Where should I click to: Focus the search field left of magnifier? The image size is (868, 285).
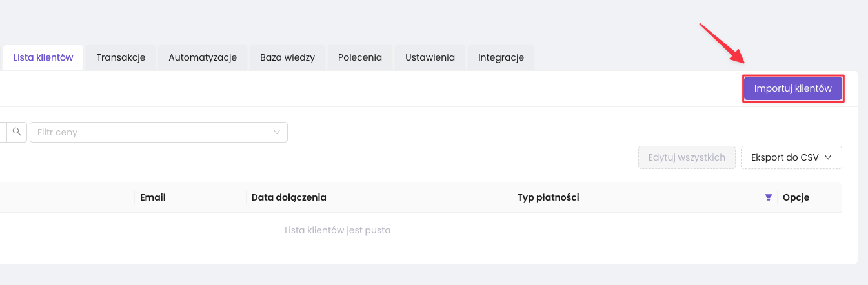(x=3, y=132)
